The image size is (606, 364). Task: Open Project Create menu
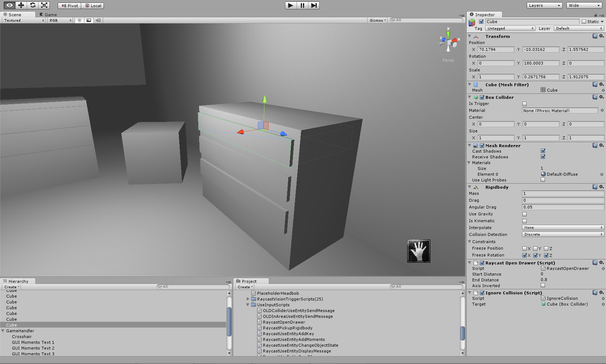245,287
